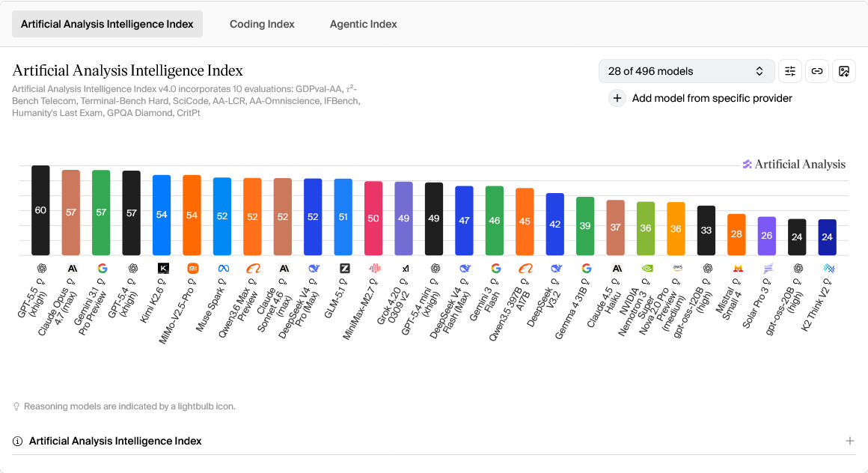Click the MiniMax-M2.7 waveform logo
868x473 pixels.
tap(374, 268)
